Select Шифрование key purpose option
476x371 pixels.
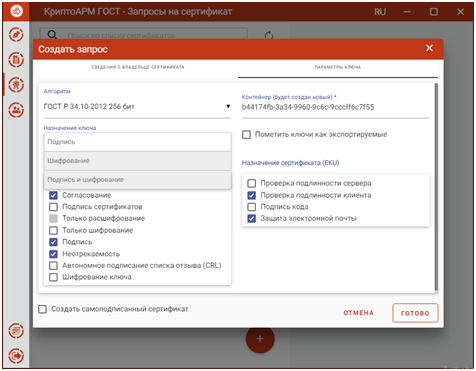(x=137, y=161)
